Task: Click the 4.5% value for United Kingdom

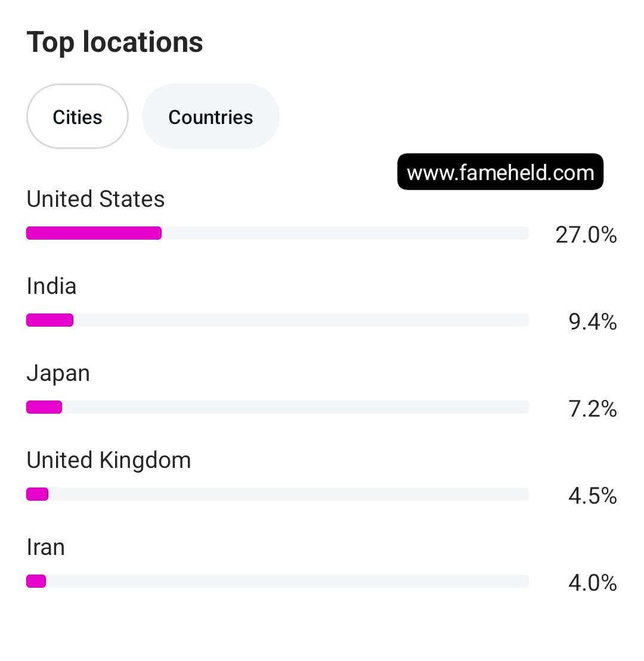Action: point(592,496)
